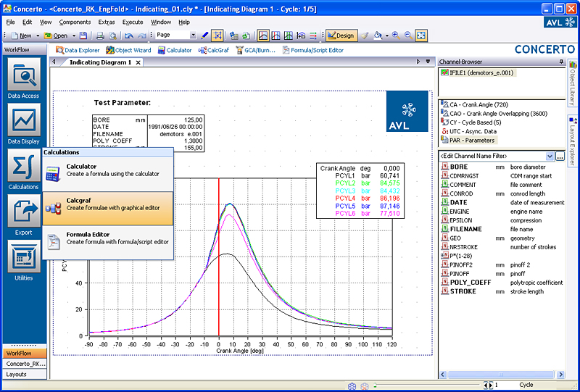Close the Indicating Diagram 1 tab
The width and height of the screenshot is (580, 392).
point(138,62)
